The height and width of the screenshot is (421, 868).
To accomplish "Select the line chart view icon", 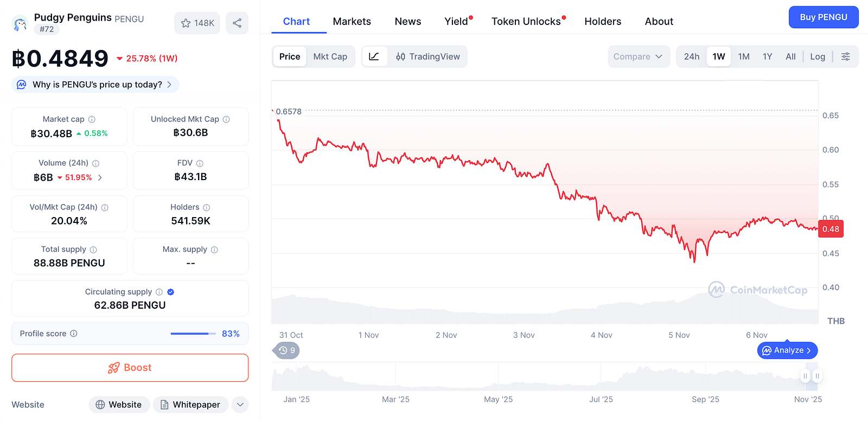I will pos(374,56).
